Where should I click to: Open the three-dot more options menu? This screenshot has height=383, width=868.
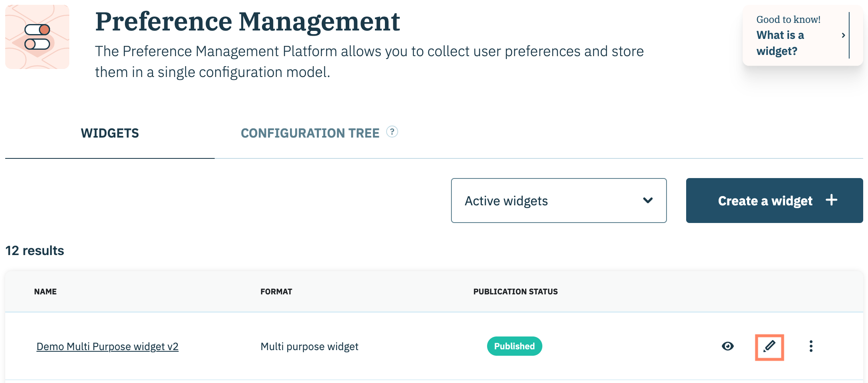811,346
